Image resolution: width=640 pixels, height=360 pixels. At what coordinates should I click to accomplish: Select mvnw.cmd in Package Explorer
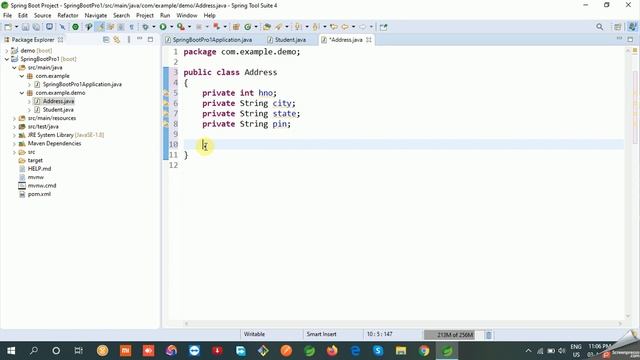[42, 186]
